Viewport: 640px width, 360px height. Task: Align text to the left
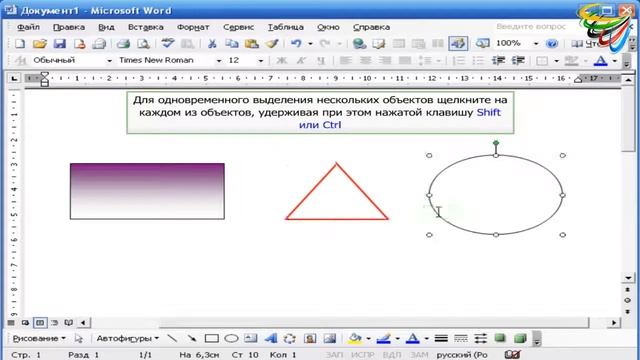point(345,61)
